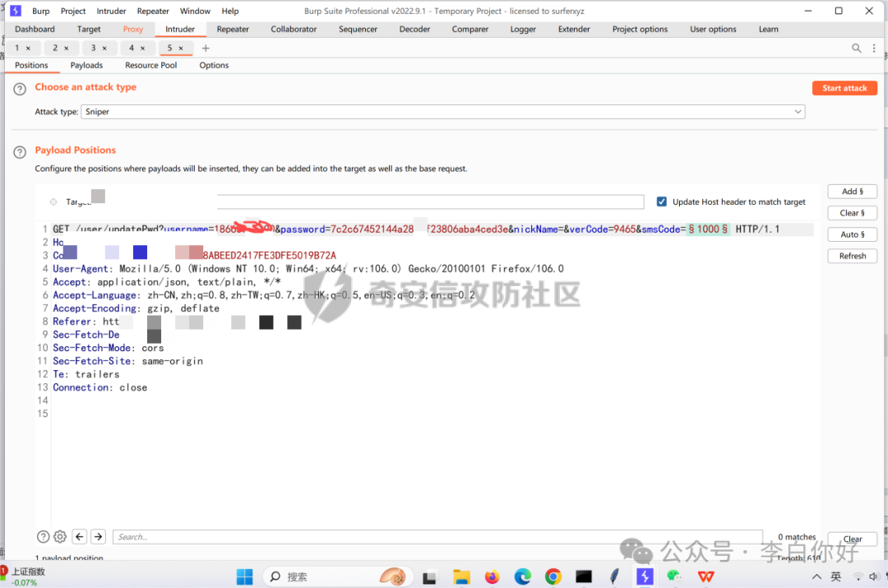Viewport: 888px width, 588px height.
Task: Go to next search match arrow
Action: click(x=98, y=536)
